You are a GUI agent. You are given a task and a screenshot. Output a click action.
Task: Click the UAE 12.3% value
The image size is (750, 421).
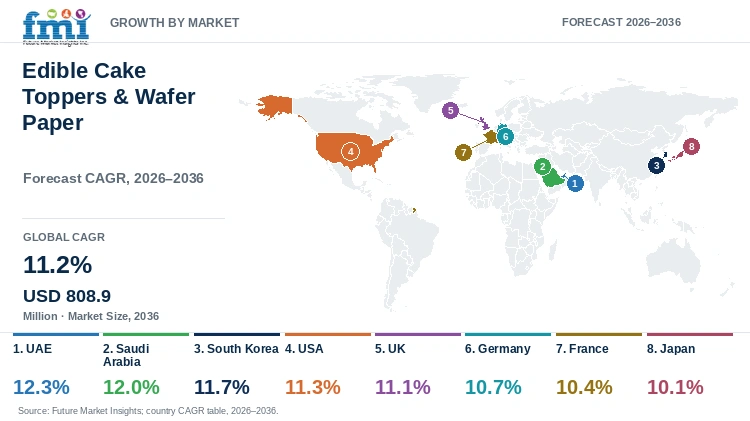41,387
